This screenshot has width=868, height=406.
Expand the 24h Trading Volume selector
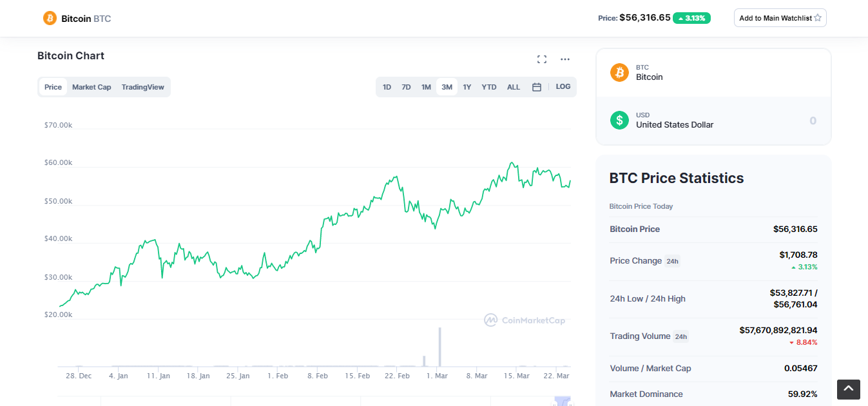pos(680,336)
